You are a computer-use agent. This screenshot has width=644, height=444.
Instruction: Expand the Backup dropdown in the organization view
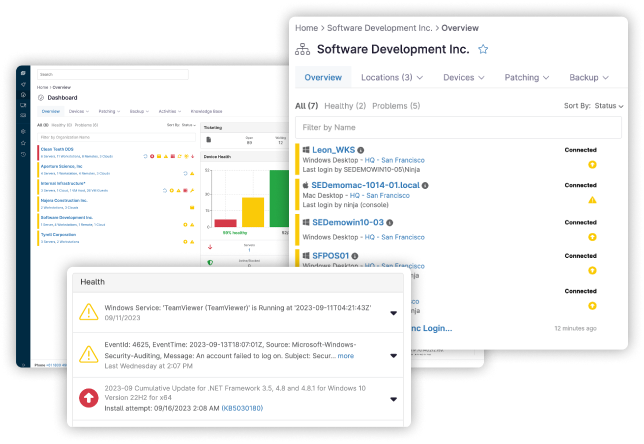pyautogui.click(x=589, y=78)
